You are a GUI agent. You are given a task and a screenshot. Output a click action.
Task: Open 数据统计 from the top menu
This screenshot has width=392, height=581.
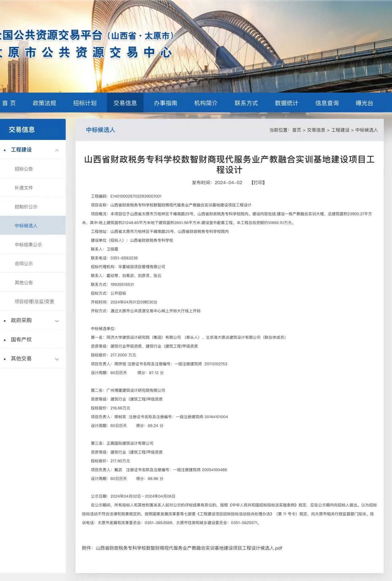286,103
